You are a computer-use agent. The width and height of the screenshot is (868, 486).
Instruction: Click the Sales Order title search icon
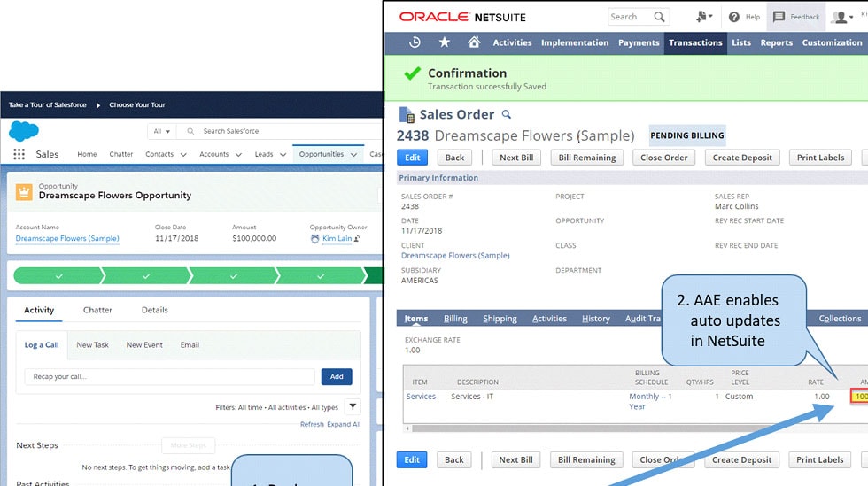pyautogui.click(x=507, y=114)
